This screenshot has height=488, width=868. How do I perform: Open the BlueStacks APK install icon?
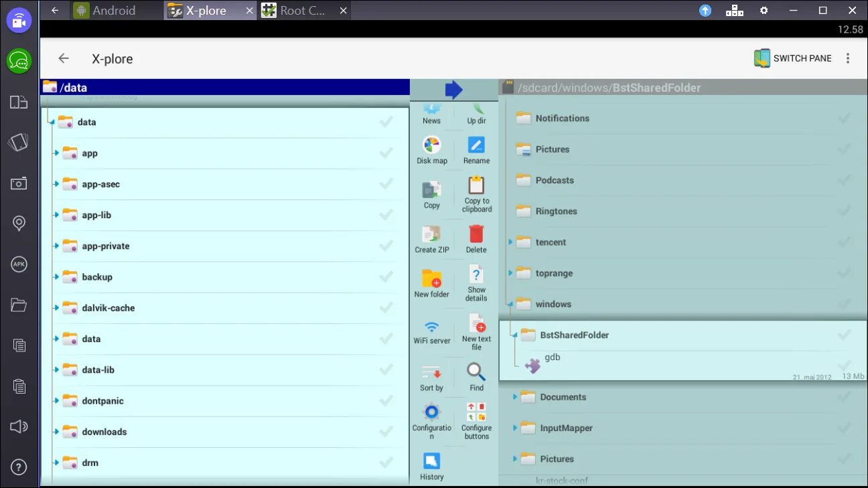click(19, 264)
